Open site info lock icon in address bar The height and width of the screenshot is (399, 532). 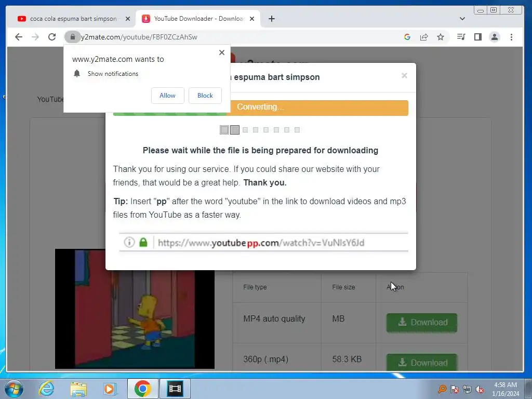coord(72,37)
